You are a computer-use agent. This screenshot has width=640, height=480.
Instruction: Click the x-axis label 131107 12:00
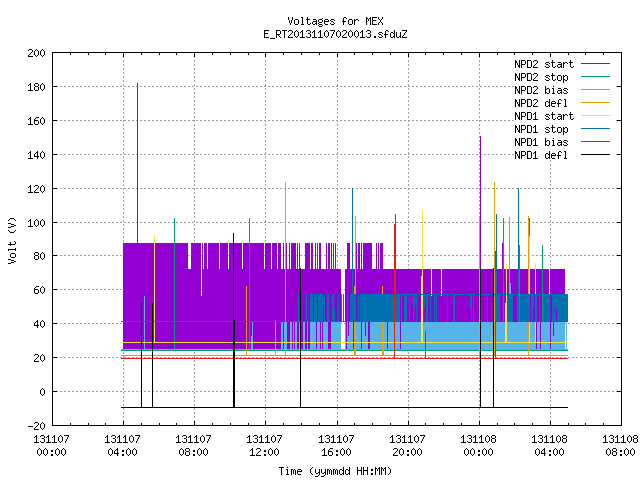point(264,446)
